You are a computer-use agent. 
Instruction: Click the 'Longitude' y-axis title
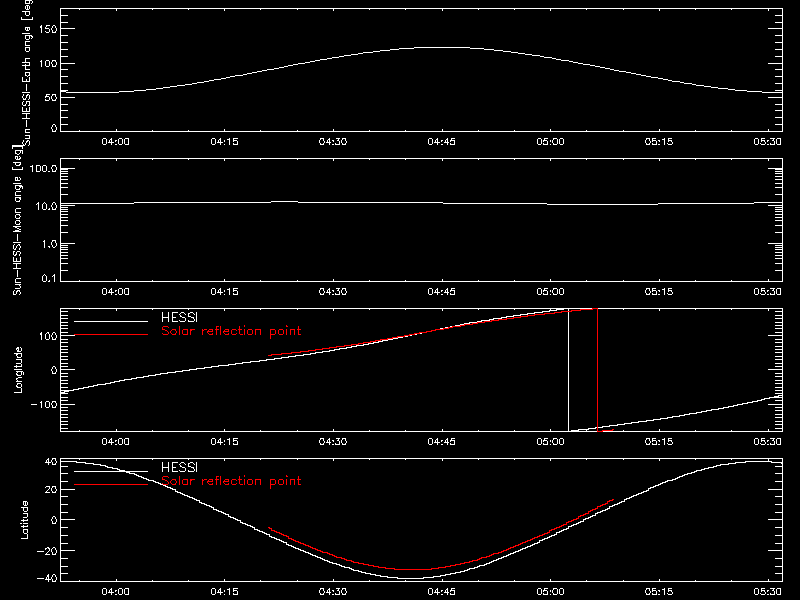tap(18, 370)
